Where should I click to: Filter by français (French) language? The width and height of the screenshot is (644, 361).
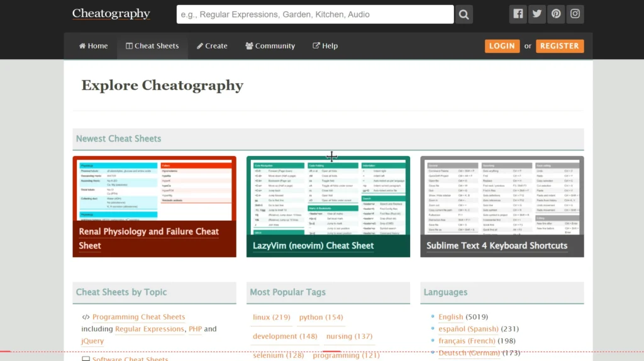tap(467, 340)
